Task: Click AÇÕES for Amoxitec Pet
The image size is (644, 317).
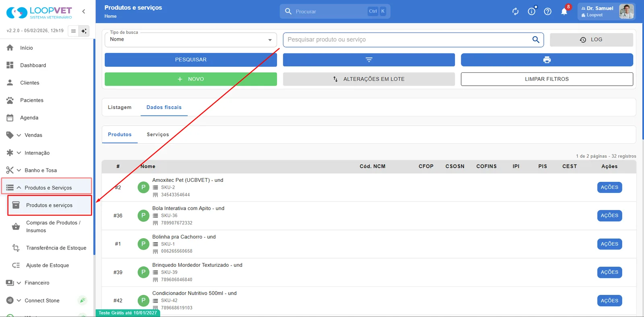Action: click(609, 187)
